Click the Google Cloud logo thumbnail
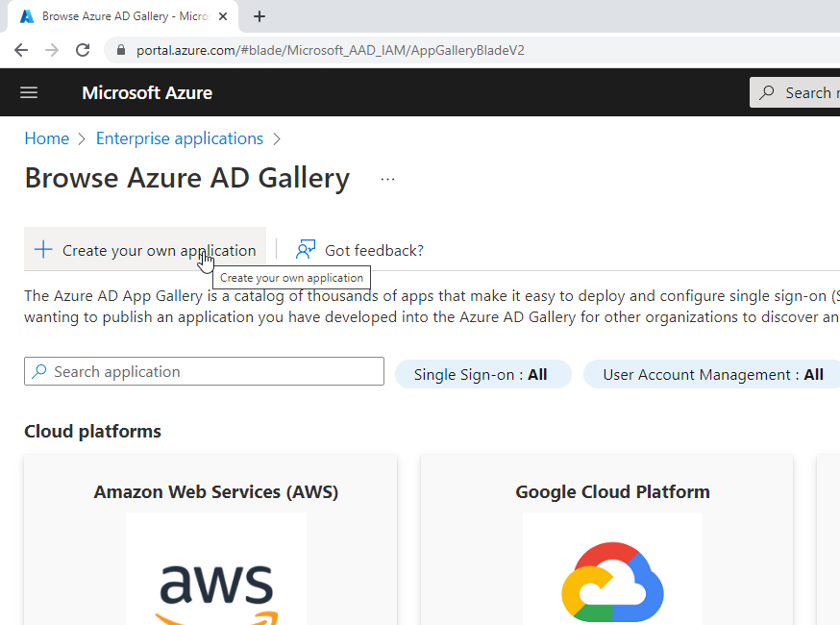840x625 pixels. point(612,568)
